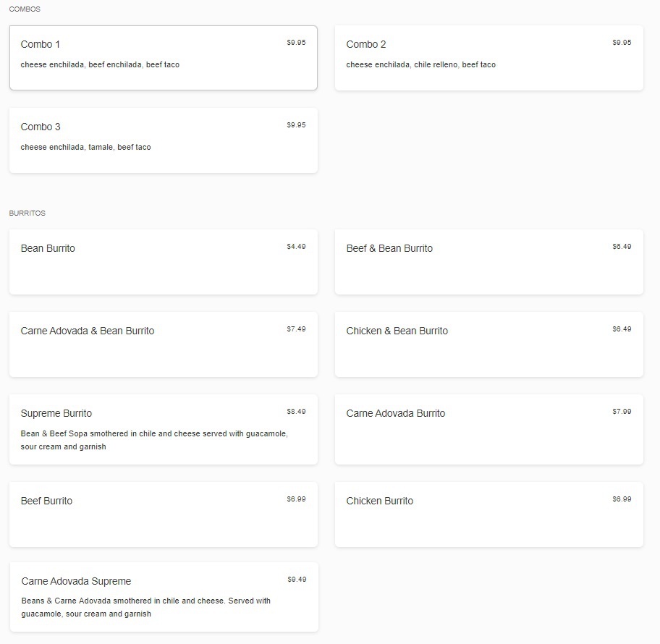
Task: Select the Beef & Bean Burrito card
Action: (488, 262)
